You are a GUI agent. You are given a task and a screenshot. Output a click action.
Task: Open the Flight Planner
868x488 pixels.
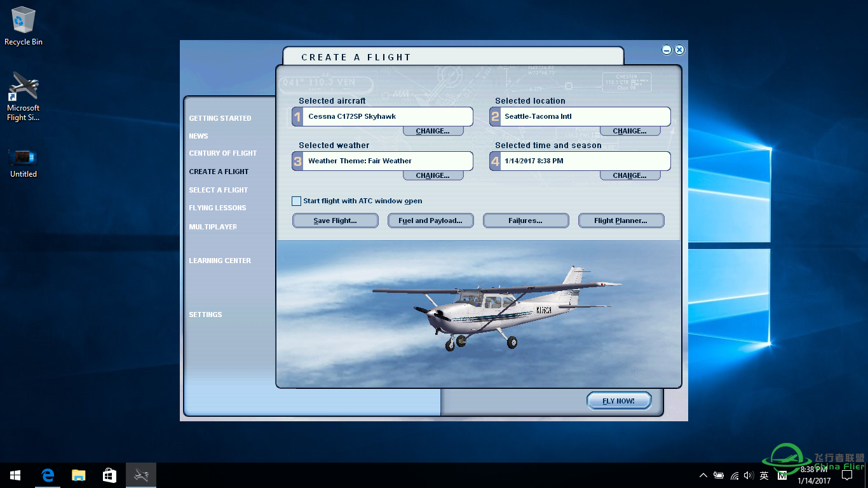pyautogui.click(x=621, y=220)
